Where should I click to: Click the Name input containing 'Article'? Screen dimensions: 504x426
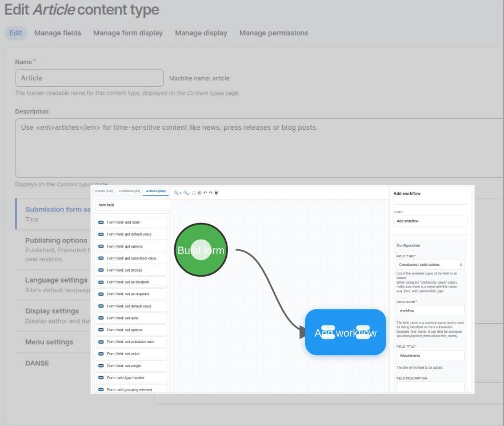point(89,77)
